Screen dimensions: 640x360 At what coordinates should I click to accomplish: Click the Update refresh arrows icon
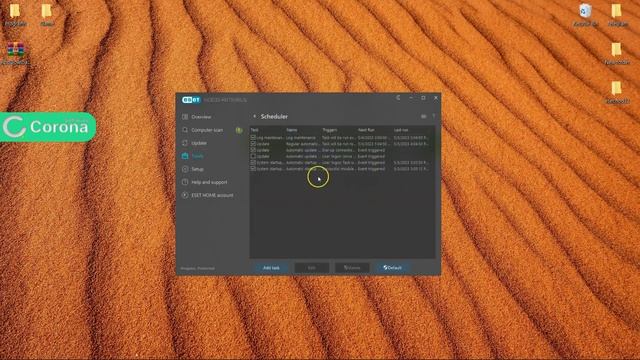tap(185, 143)
